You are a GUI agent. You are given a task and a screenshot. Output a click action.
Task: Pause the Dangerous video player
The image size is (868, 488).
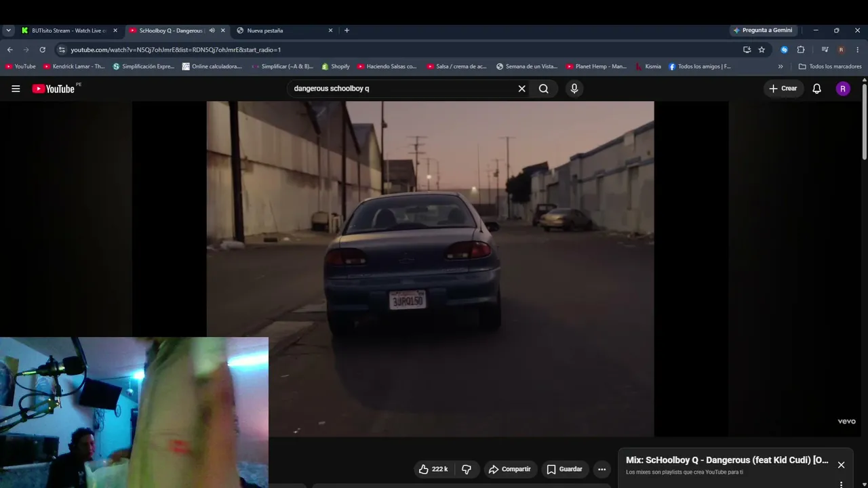click(430, 269)
